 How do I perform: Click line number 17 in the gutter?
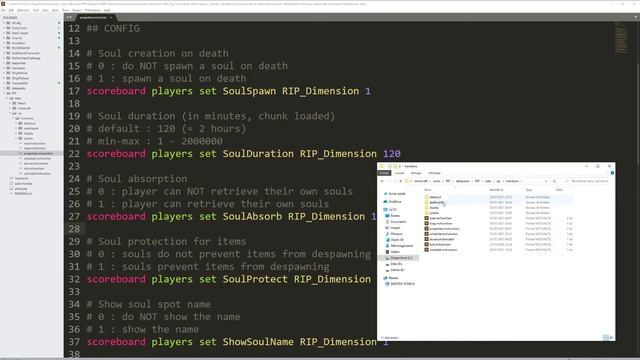tap(74, 91)
